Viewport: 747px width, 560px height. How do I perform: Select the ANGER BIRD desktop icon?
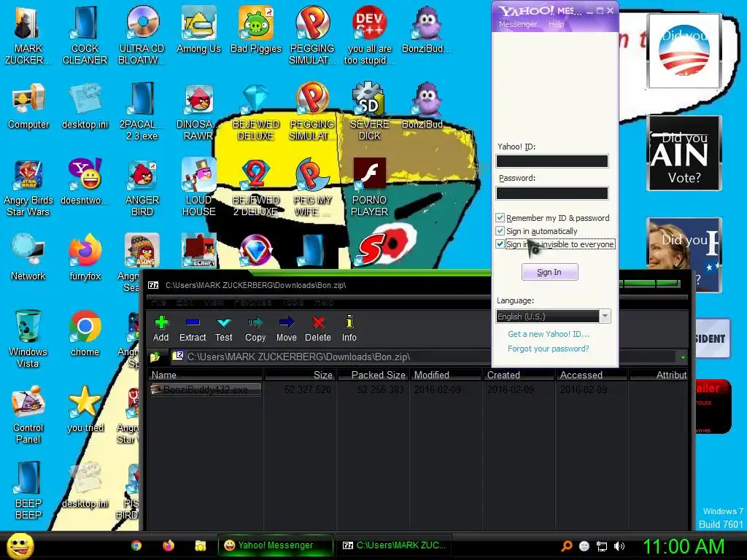142,187
